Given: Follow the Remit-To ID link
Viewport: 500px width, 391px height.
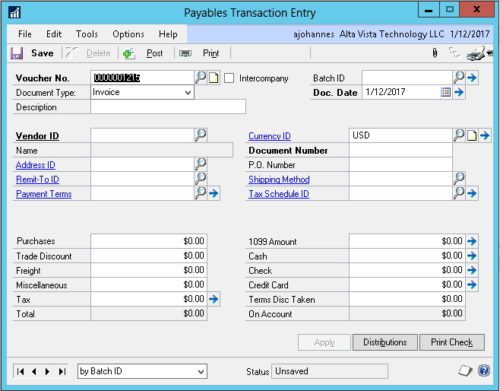Looking at the screenshot, I should coord(38,179).
